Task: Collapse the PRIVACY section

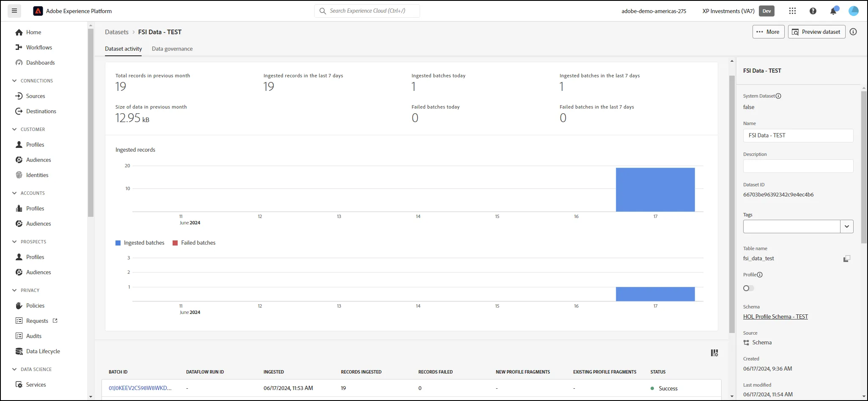Action: tap(14, 290)
